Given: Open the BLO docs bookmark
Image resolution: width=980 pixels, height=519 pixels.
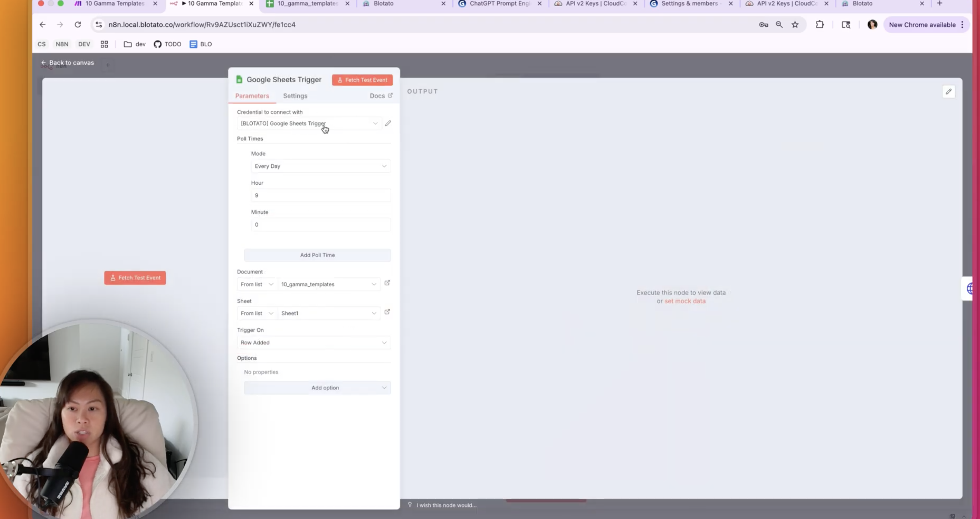Looking at the screenshot, I should [x=201, y=44].
